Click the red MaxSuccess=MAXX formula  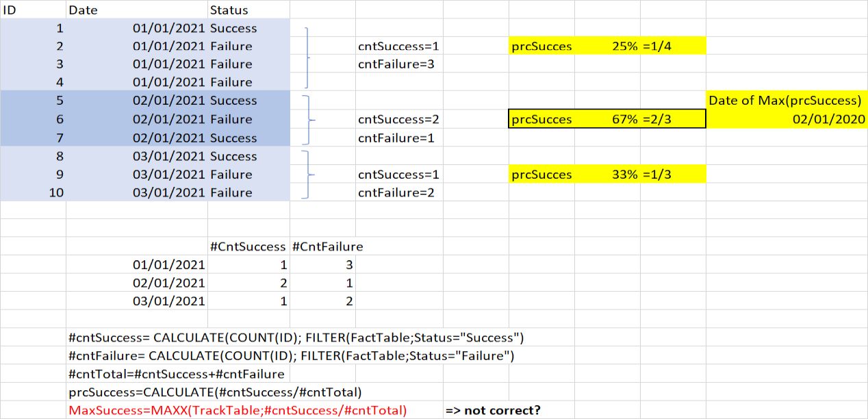[x=238, y=410]
